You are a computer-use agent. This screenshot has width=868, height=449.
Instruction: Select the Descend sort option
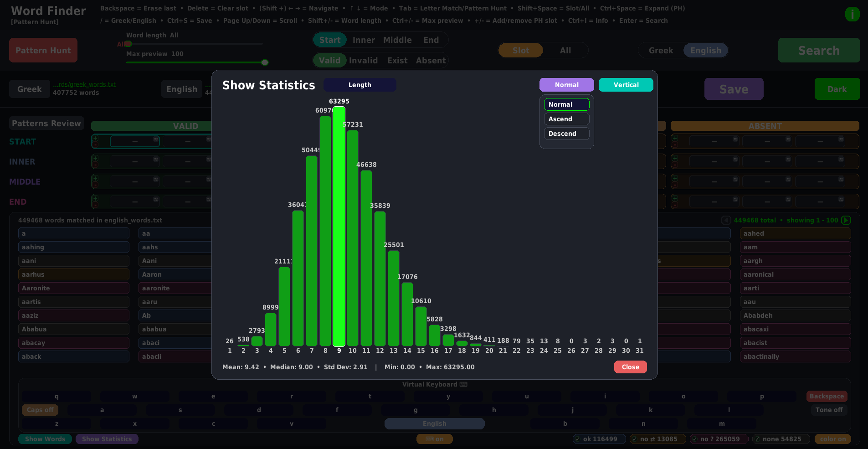(x=566, y=134)
